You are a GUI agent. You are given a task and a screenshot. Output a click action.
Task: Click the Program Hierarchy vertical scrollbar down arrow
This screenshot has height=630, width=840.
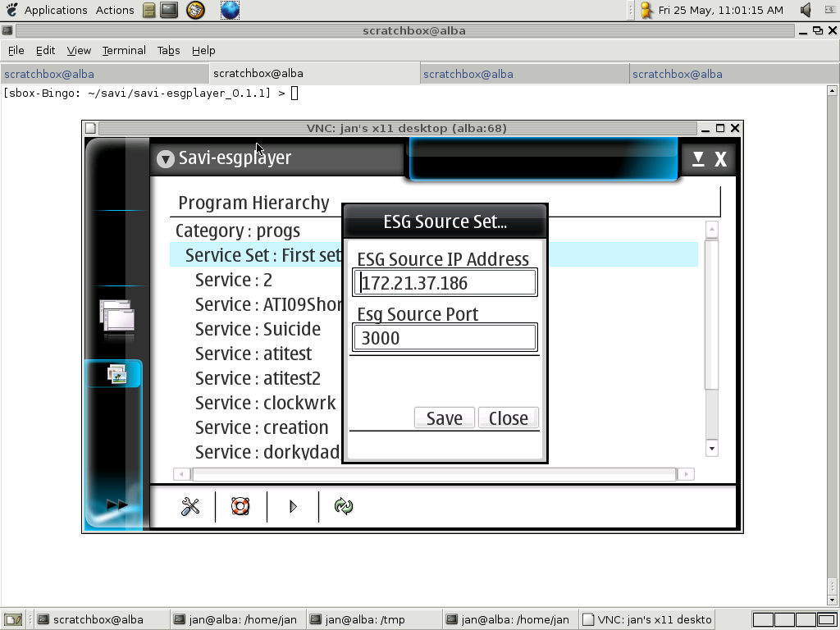tap(711, 448)
